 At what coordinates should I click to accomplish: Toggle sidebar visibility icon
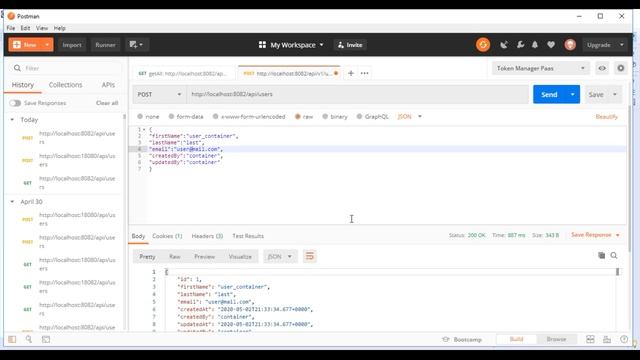click(x=12, y=339)
